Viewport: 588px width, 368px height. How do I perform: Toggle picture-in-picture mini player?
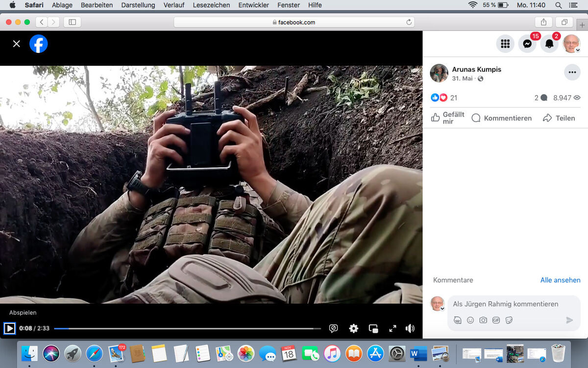373,328
